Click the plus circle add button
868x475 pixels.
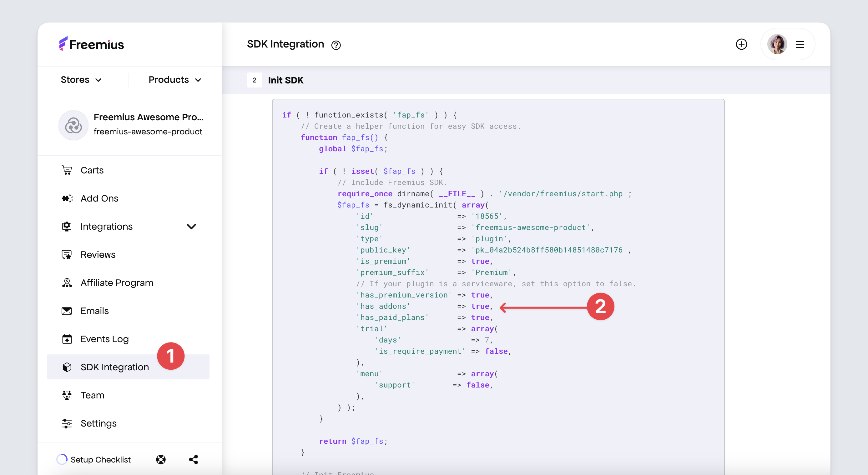(741, 44)
